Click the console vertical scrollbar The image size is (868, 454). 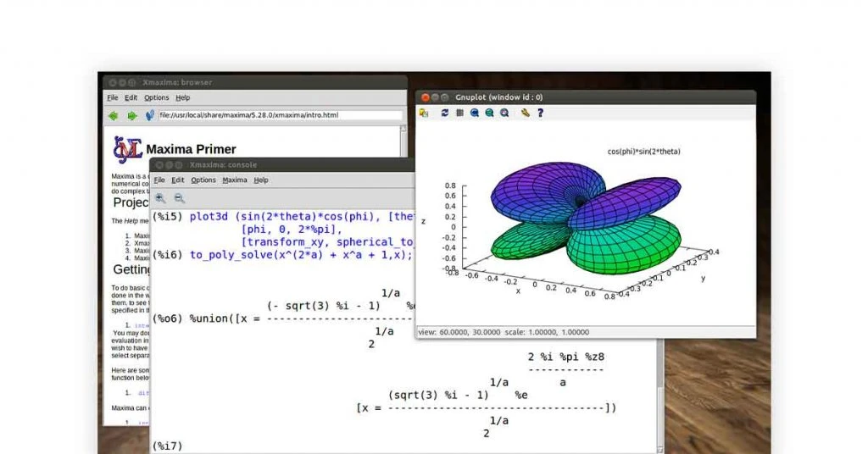click(659, 395)
